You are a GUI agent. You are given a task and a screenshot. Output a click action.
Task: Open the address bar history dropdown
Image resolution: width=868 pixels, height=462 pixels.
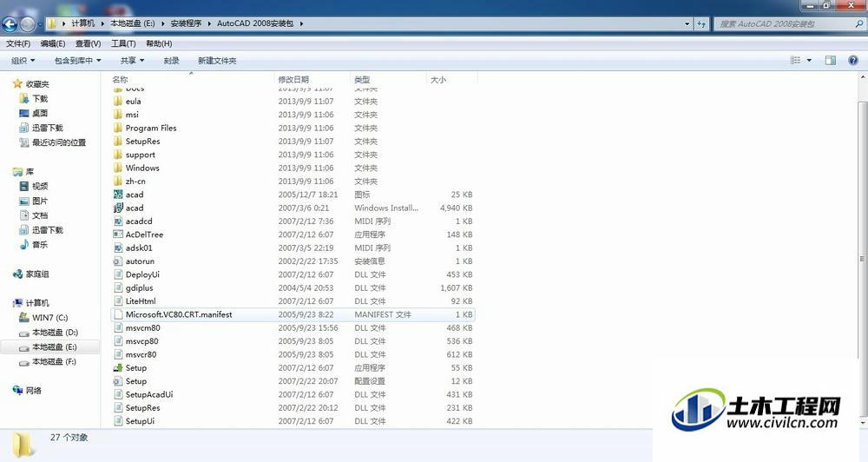point(687,23)
